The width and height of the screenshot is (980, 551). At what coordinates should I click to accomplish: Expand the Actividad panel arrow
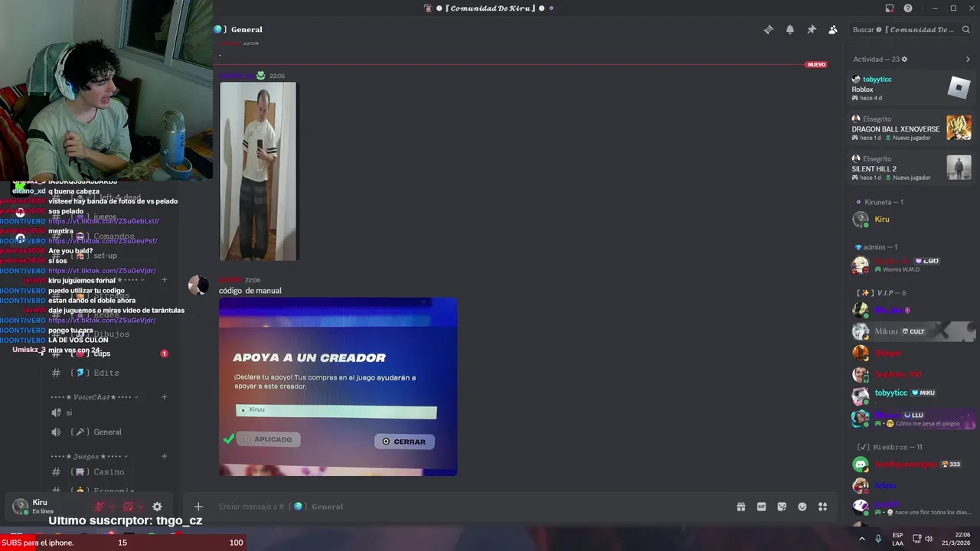coord(968,59)
